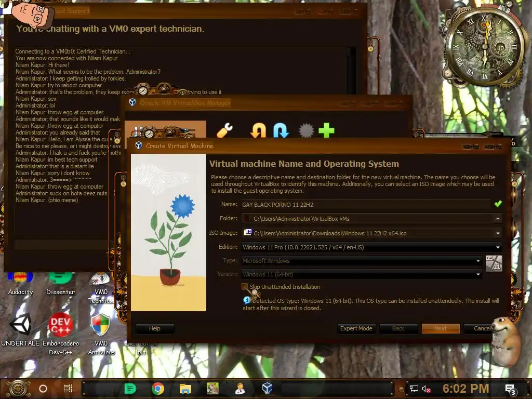Click the Back button
Screen dimensions: 532x399
click(x=398, y=328)
